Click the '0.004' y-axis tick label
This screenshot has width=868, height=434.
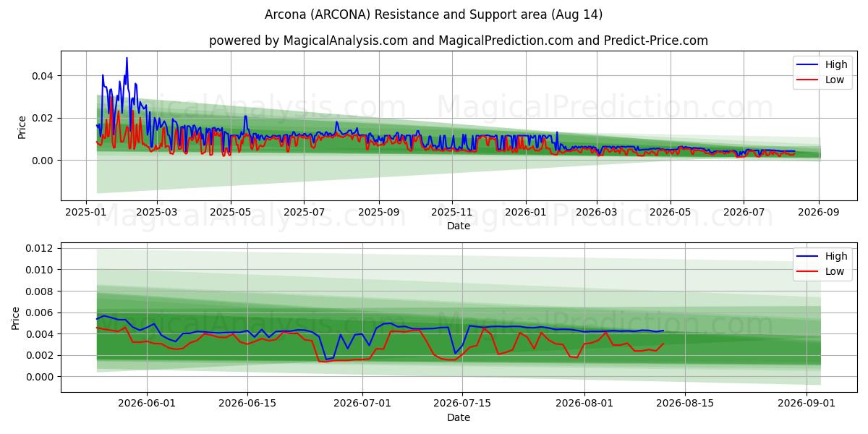(41, 333)
